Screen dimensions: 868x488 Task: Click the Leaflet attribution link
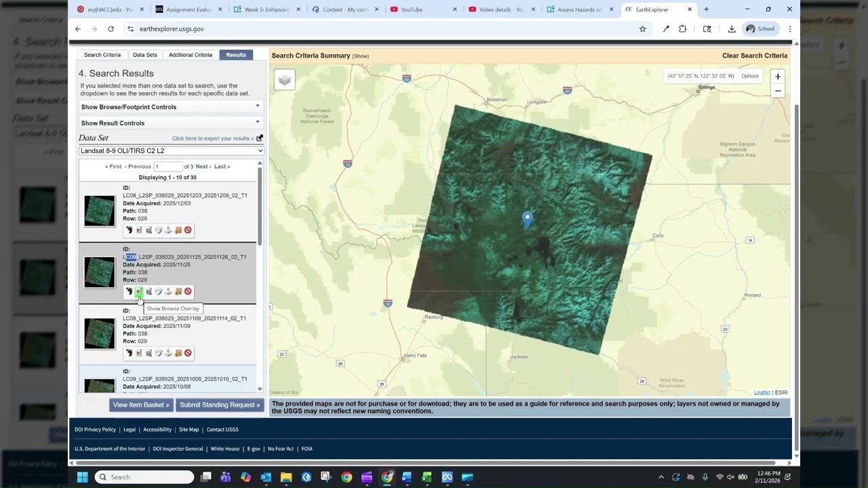click(762, 392)
